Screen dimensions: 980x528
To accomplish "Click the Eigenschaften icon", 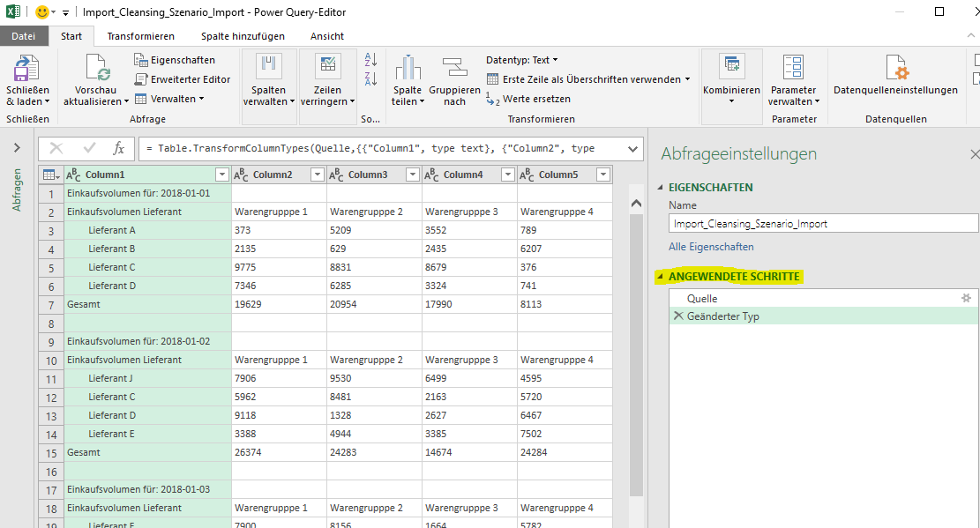I will (x=140, y=59).
